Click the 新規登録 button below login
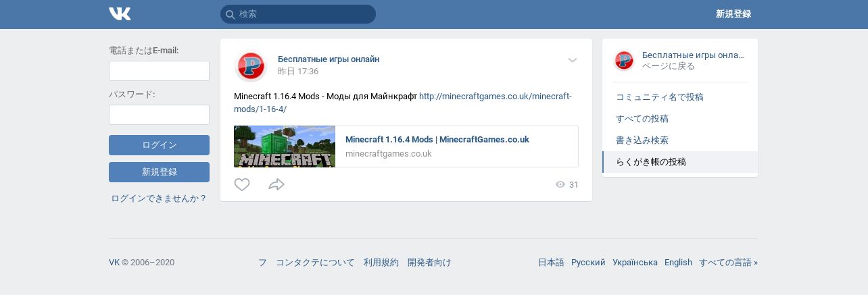The width and height of the screenshot is (868, 295). click(159, 172)
